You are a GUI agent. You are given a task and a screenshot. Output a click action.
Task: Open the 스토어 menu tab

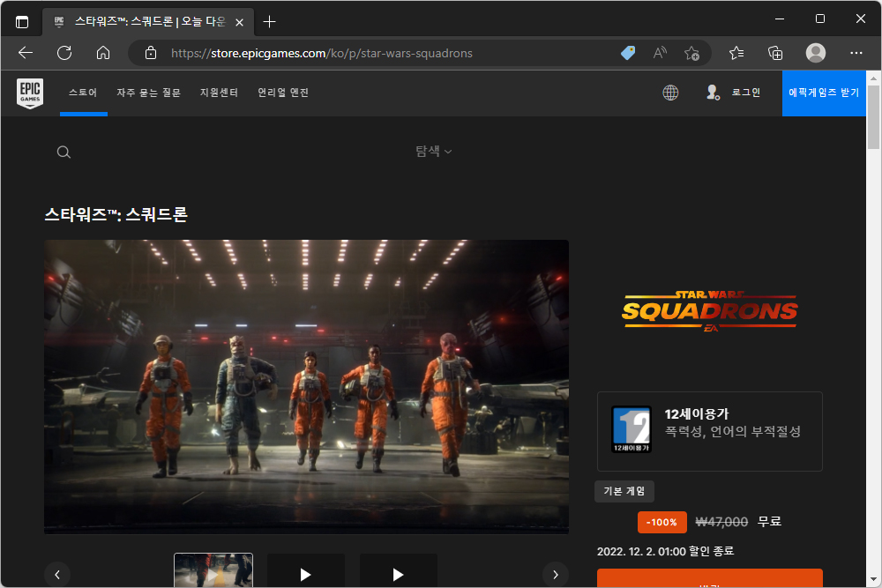[x=83, y=93]
